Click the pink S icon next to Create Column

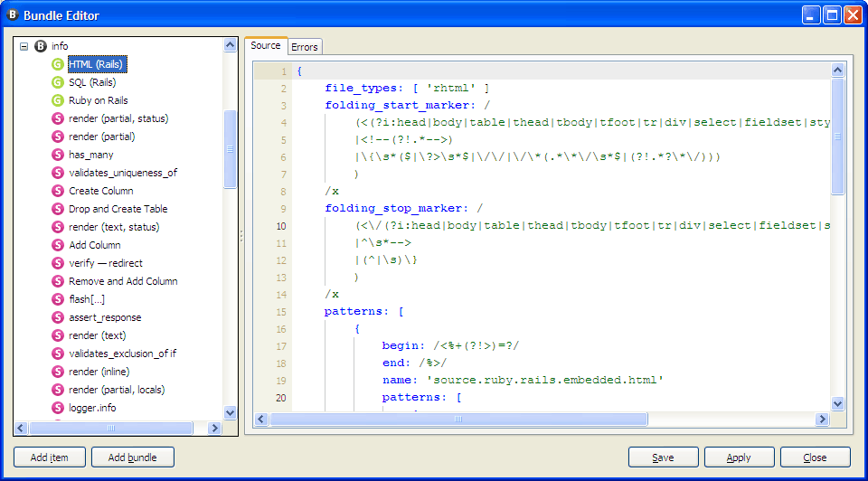pos(58,191)
